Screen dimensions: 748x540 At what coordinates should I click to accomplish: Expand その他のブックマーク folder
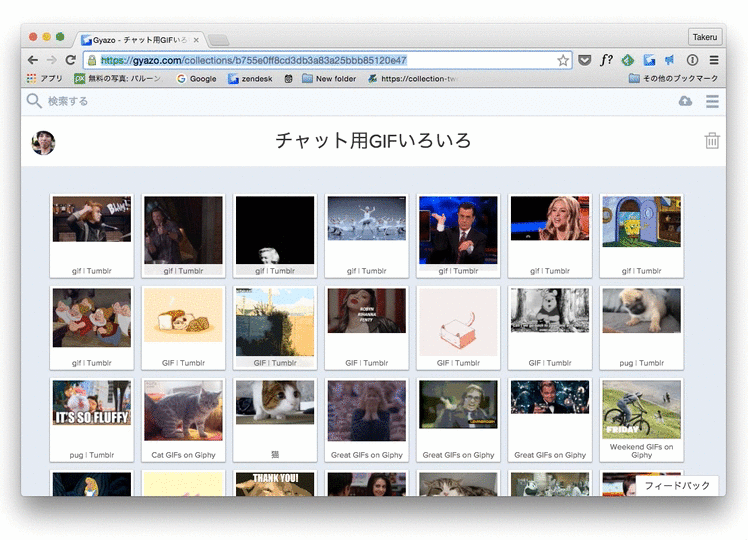pos(673,78)
